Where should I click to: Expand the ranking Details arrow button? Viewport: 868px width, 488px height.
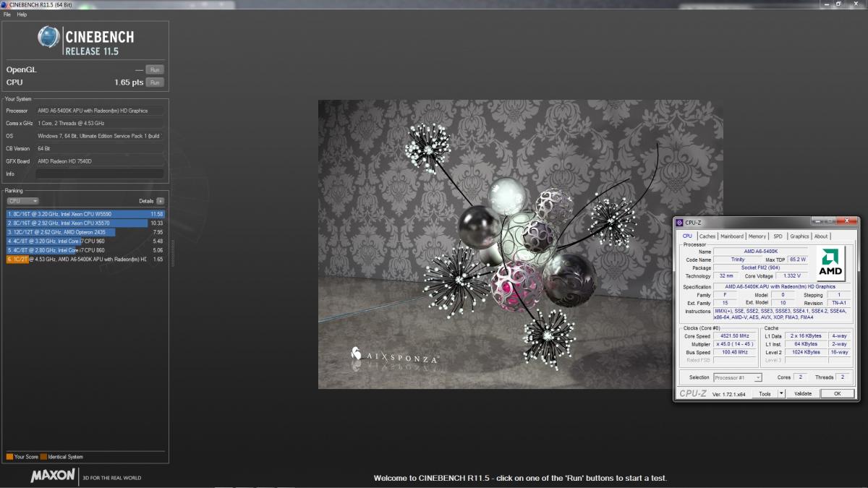[160, 201]
